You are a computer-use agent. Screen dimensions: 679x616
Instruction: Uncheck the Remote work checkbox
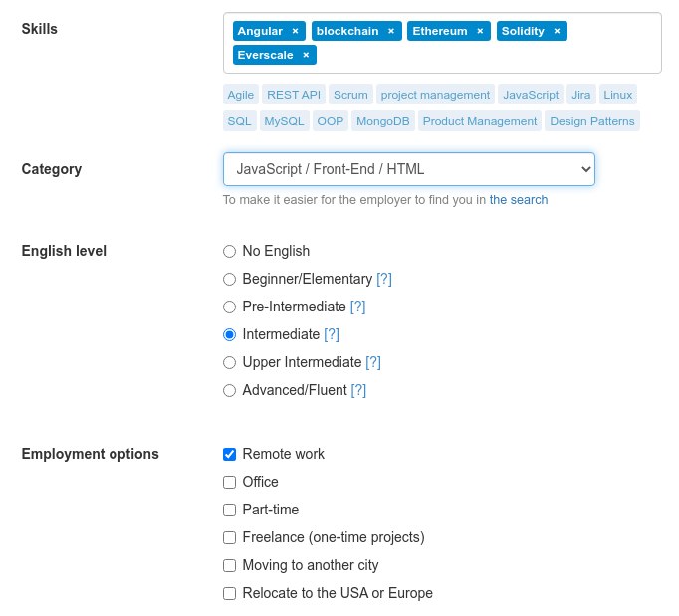230,454
